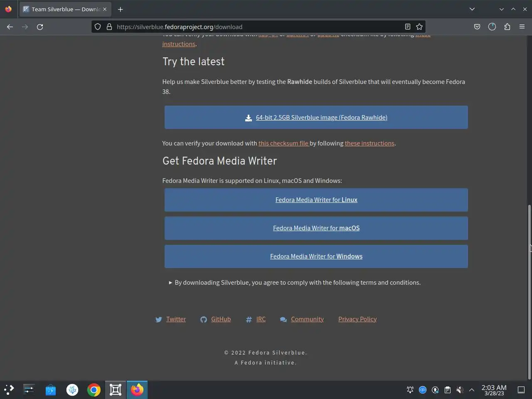The image size is (532, 399).
Task: Open the IRC footer link
Action: (x=261, y=319)
